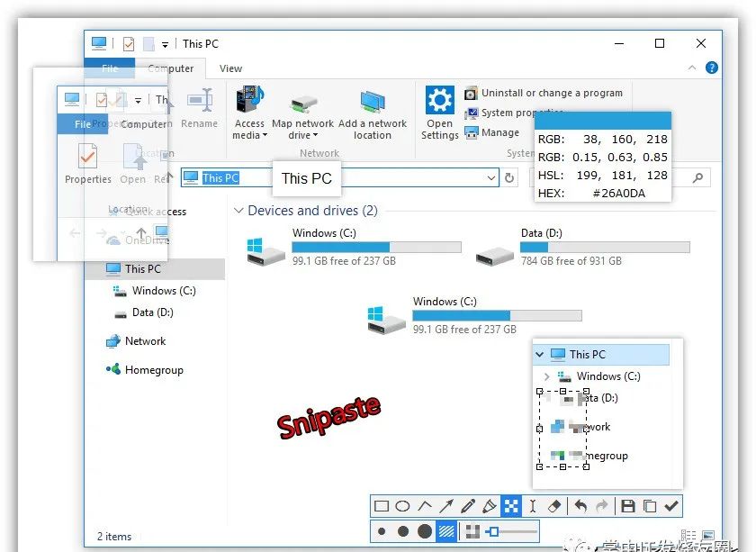The width and height of the screenshot is (756, 552).
Task: Redo the annotation with curved right arrow
Action: [x=602, y=506]
